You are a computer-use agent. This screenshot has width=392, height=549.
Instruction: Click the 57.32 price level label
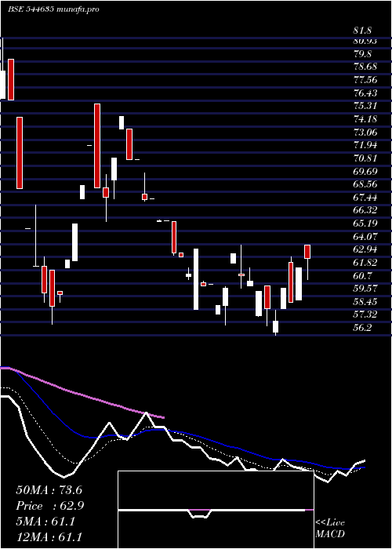[365, 314]
